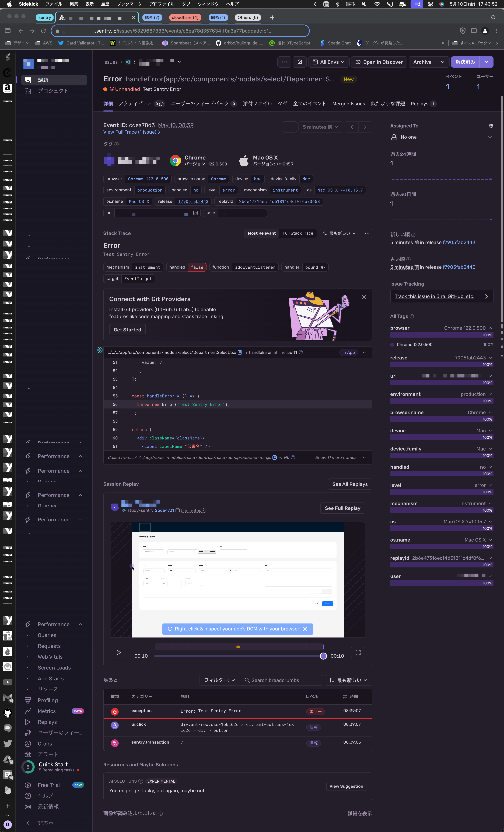Click the View Suggestion button
Screen dimensions: 504x832
(x=346, y=786)
